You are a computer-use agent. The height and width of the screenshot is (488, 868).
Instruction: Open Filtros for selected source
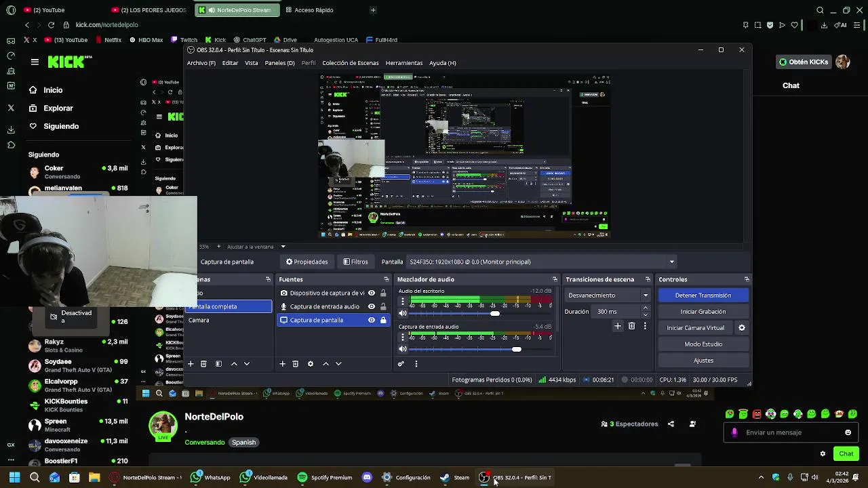[356, 262]
